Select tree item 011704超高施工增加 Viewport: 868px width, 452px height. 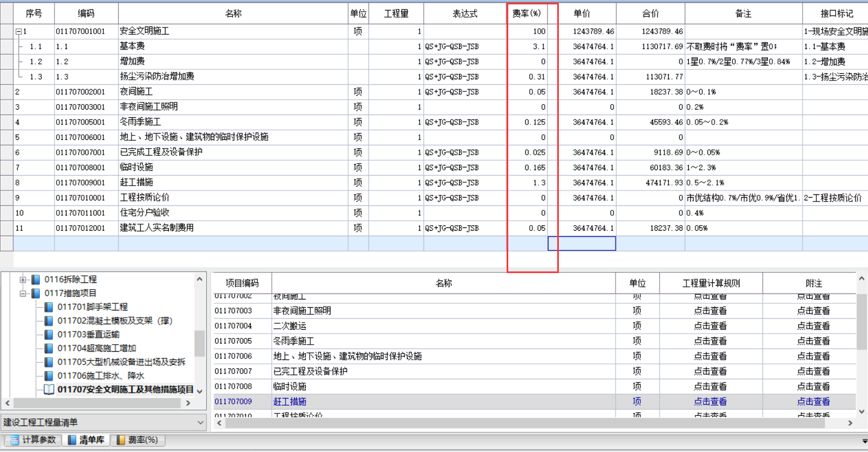click(x=97, y=348)
